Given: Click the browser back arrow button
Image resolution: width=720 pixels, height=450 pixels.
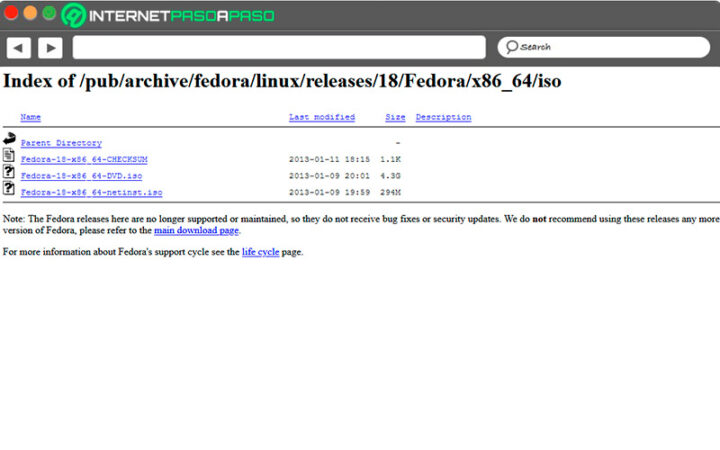Looking at the screenshot, I should point(19,48).
